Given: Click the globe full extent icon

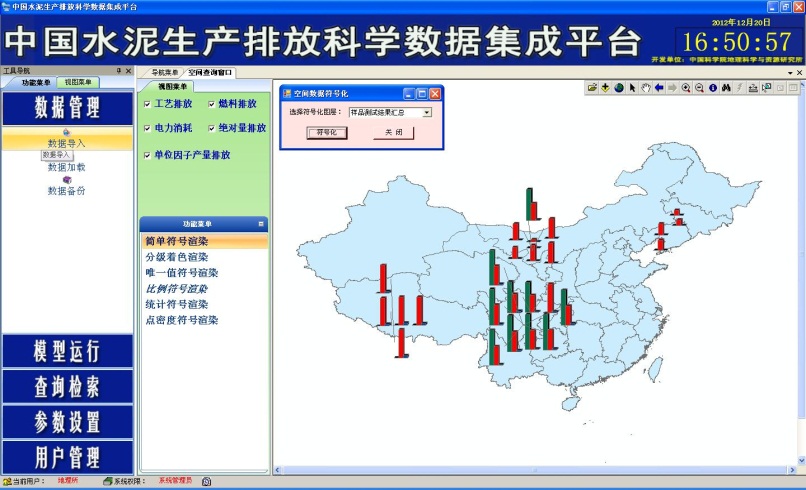Looking at the screenshot, I should point(619,89).
